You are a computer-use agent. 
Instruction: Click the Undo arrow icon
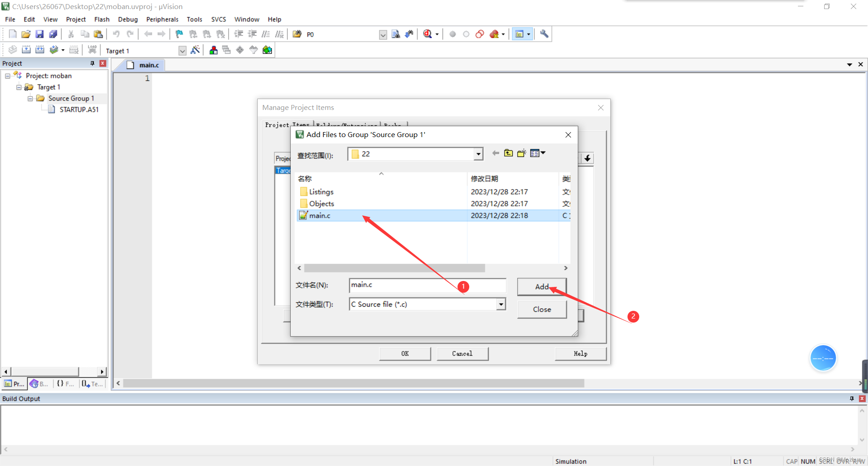(116, 34)
